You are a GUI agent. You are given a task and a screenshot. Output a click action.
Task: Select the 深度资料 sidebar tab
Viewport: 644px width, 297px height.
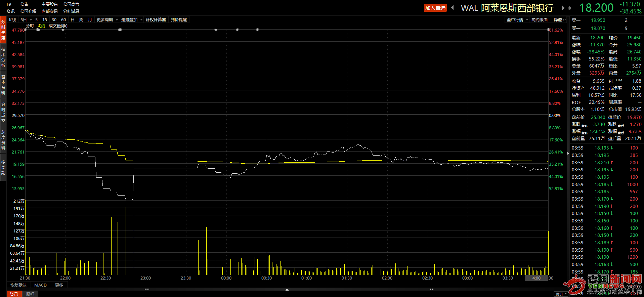[x=3, y=140]
